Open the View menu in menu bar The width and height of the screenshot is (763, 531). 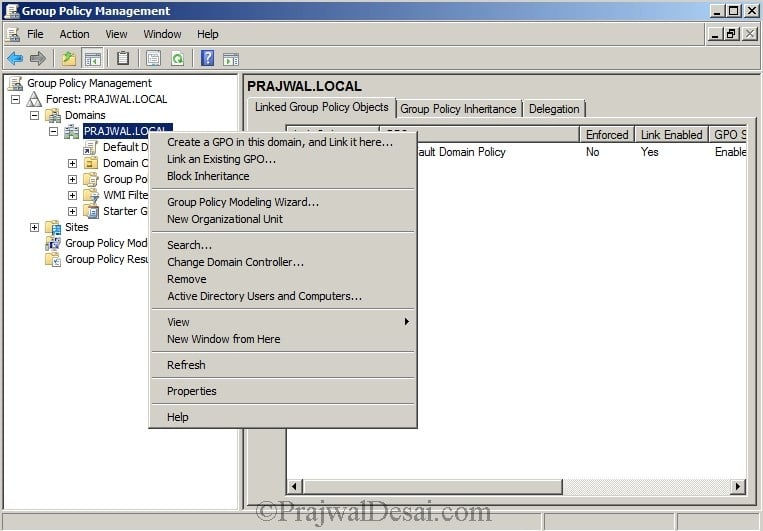point(116,34)
